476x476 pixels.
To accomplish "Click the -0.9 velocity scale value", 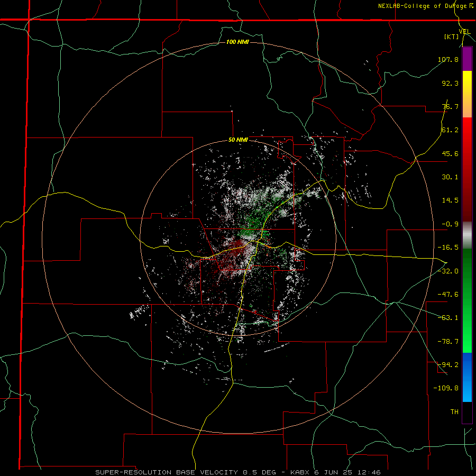I will tap(450, 224).
